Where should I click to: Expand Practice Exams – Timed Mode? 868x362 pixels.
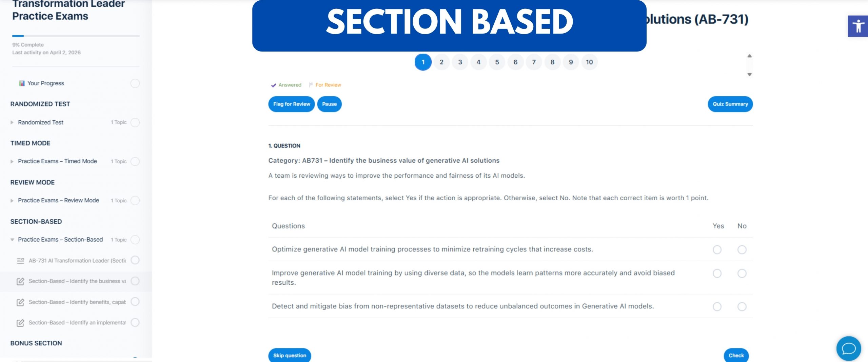pos(12,161)
